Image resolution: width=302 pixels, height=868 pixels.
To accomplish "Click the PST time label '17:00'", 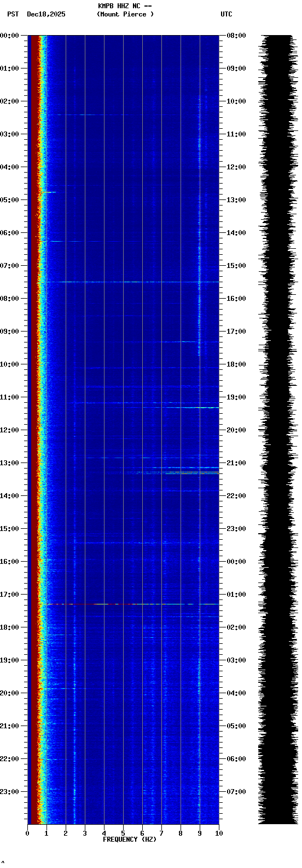I will coord(9,595).
